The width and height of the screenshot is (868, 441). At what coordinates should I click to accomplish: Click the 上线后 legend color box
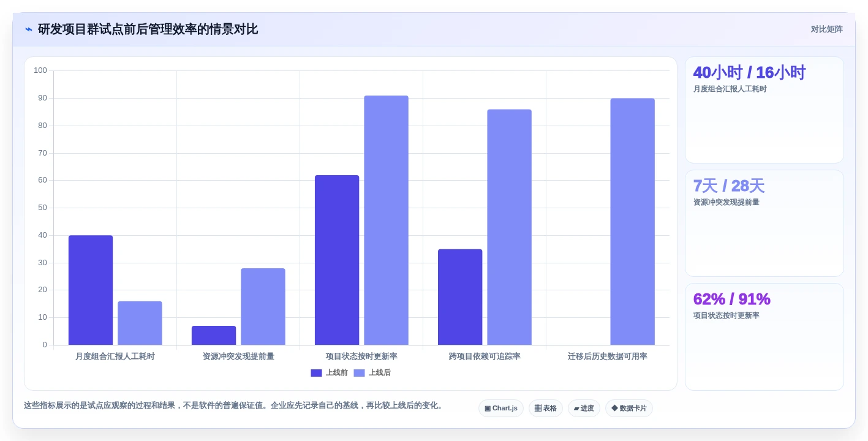[x=359, y=373]
